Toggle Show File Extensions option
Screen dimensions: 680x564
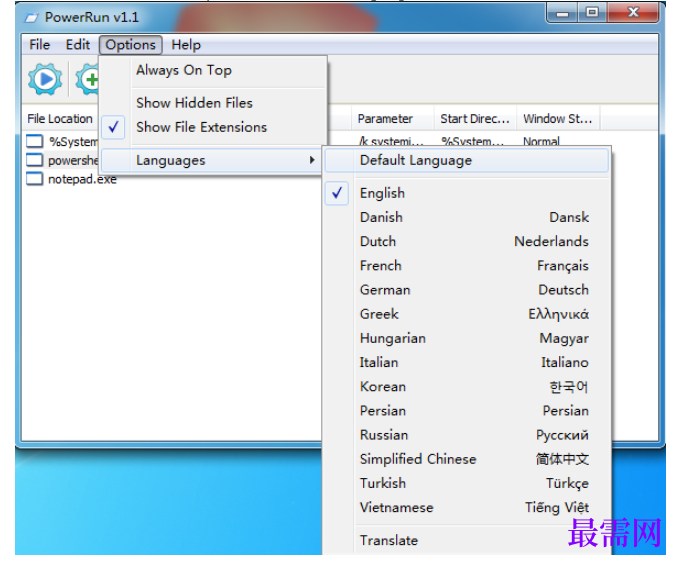coord(213,127)
